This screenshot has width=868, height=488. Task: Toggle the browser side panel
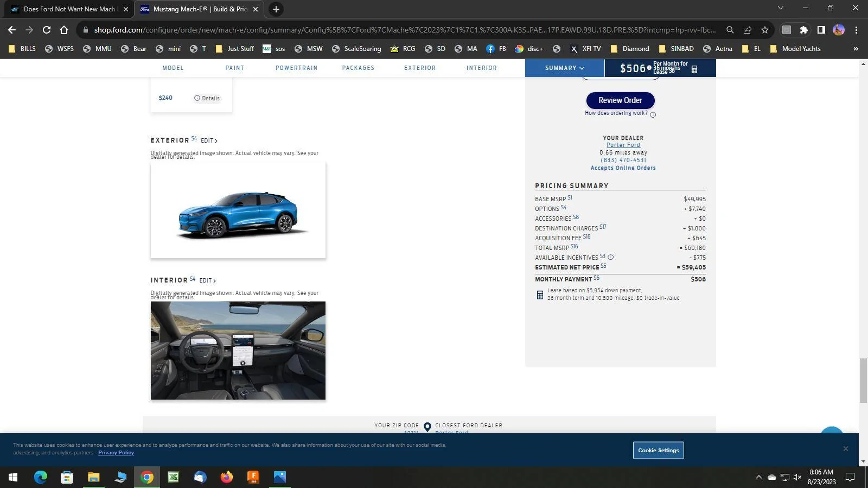click(x=821, y=30)
